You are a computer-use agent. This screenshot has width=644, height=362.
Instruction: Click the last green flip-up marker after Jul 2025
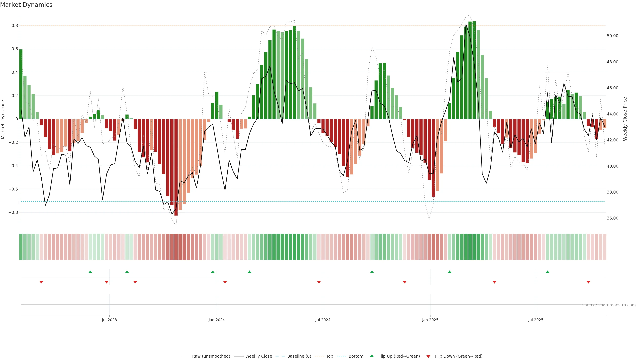click(x=548, y=272)
